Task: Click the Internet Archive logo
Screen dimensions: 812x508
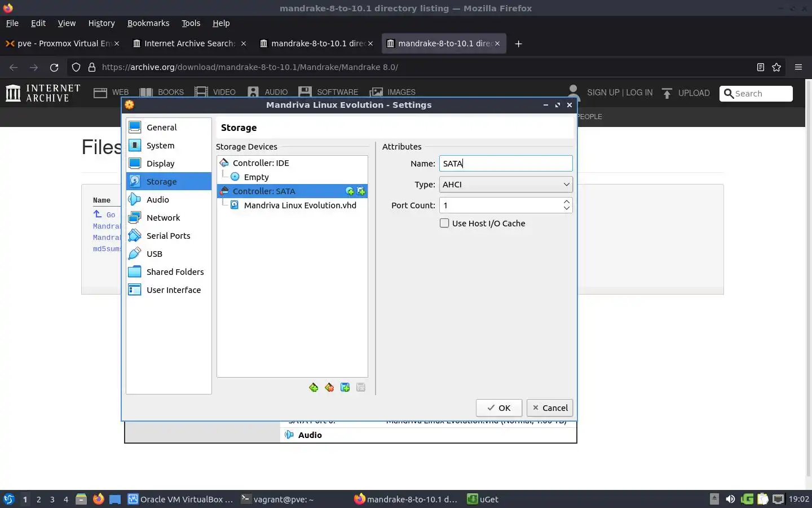Action: (43, 93)
